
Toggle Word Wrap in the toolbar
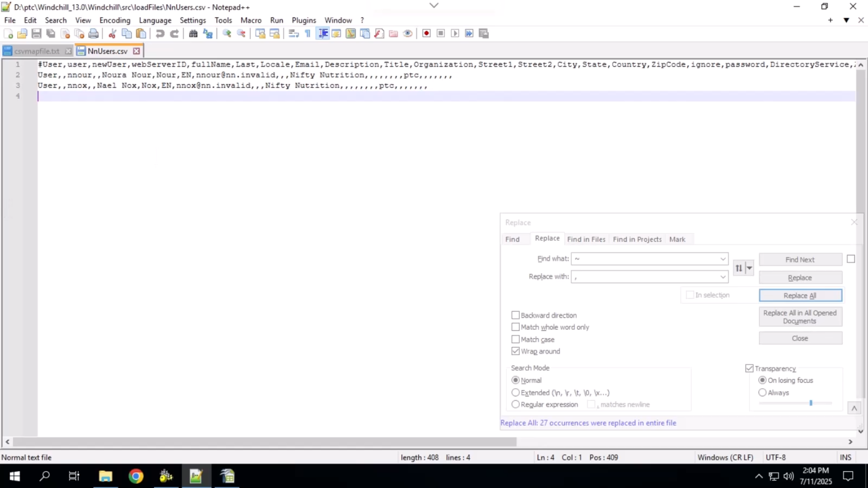coord(294,33)
